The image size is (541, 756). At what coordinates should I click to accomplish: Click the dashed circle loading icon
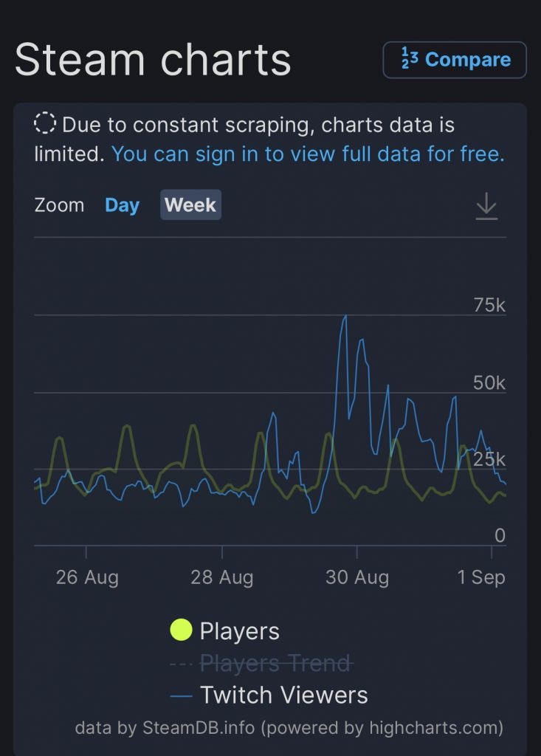(46, 123)
